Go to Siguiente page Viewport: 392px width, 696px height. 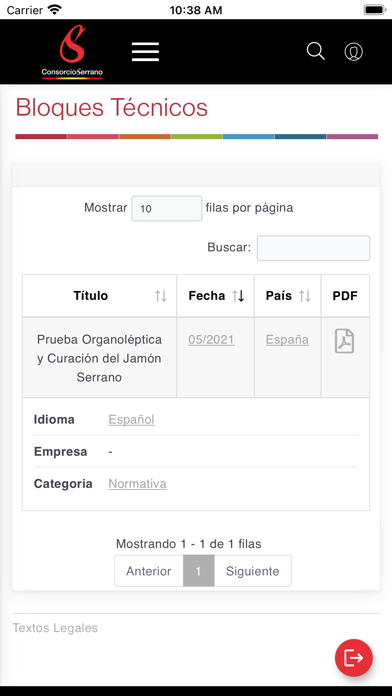point(253,571)
